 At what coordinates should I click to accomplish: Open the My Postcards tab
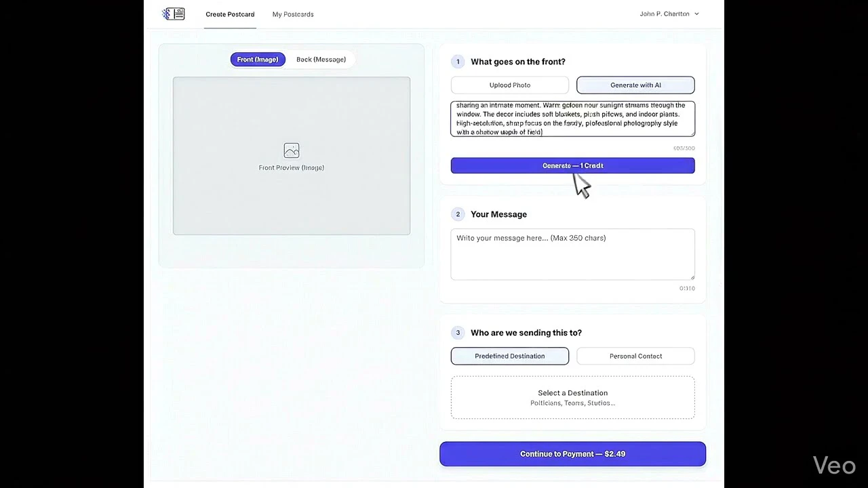(293, 14)
